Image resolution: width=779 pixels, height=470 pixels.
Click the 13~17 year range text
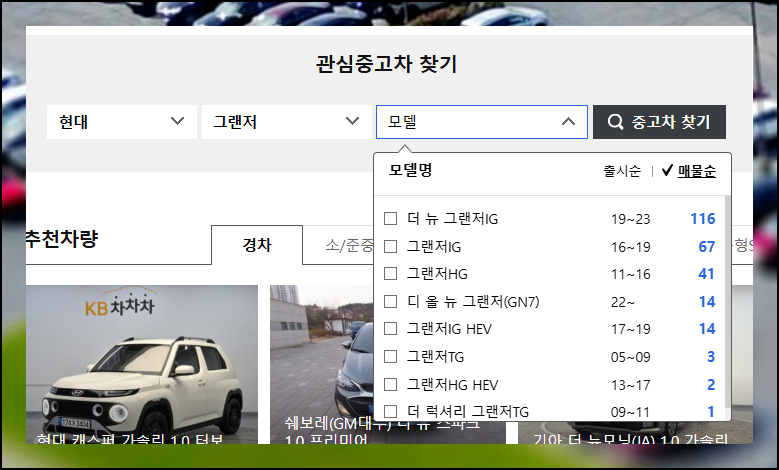coord(630,385)
